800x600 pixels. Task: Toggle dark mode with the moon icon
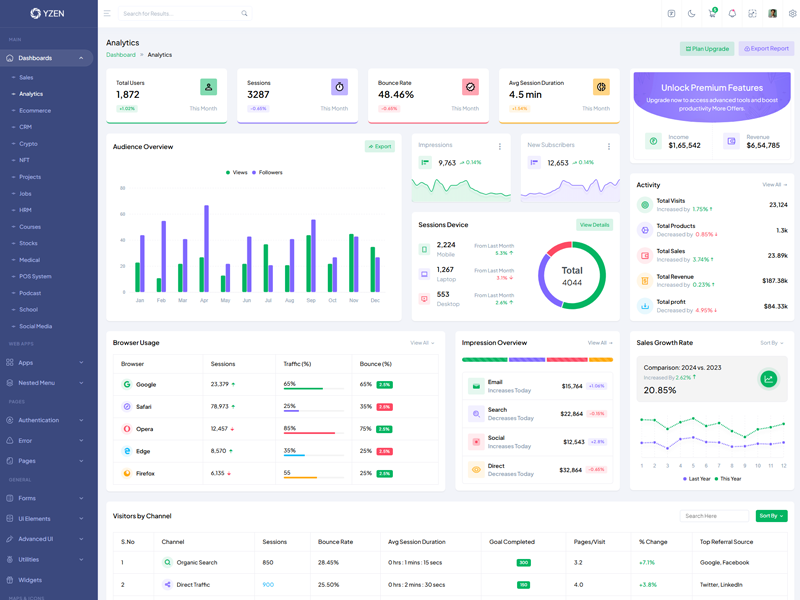click(691, 14)
